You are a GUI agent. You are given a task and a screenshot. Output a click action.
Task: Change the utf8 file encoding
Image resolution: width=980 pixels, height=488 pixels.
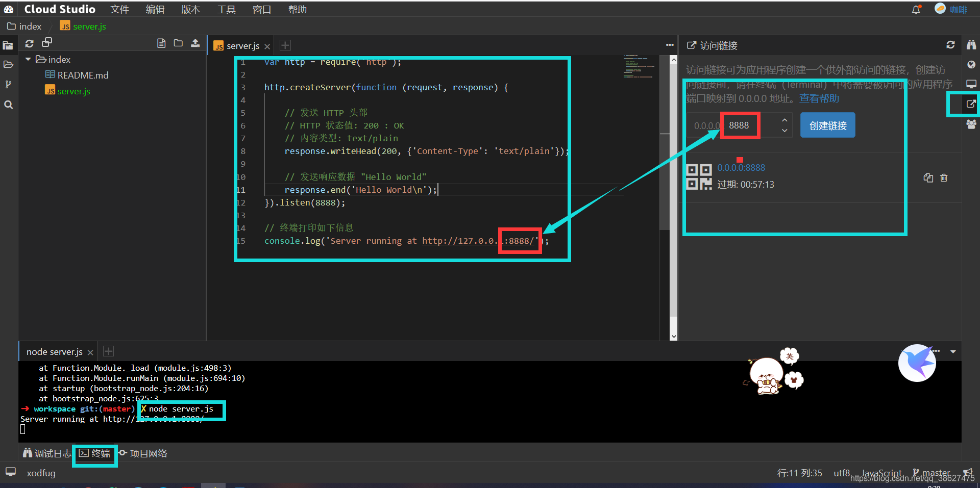842,473
